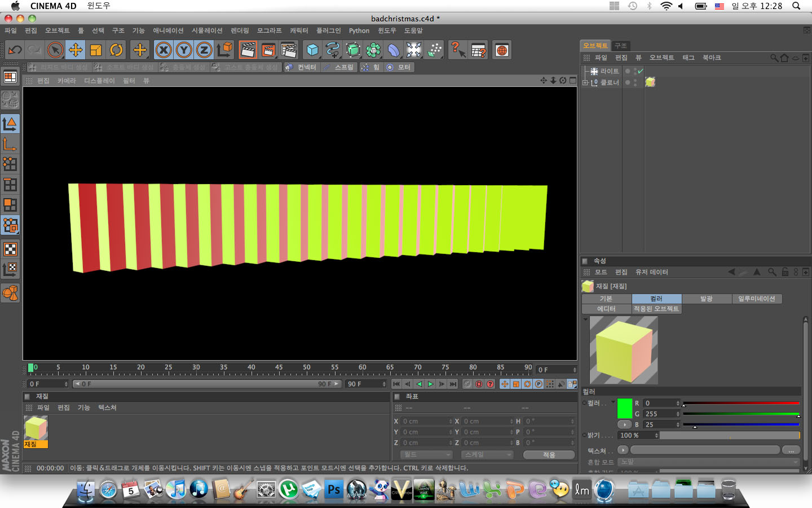Open the 텍스처 arrow menu button
Screen dimensions: 812x508
[x=623, y=450]
